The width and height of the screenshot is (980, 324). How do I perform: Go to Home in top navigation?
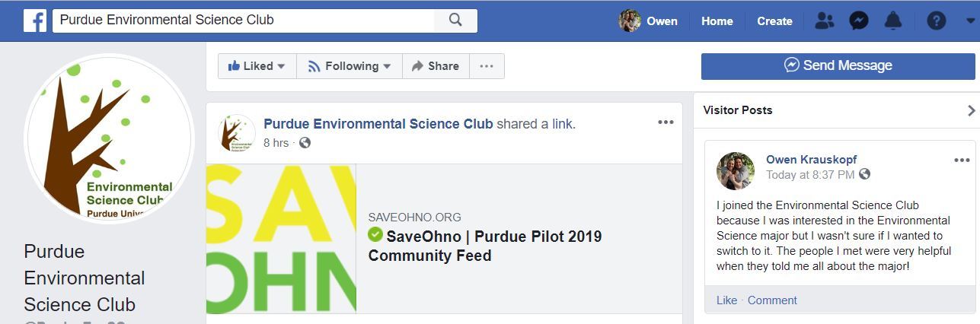pyautogui.click(x=717, y=21)
